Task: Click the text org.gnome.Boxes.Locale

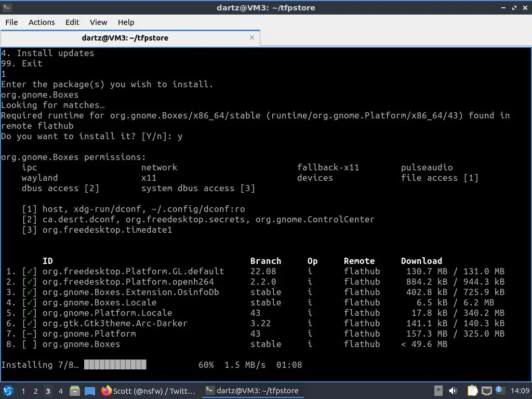Action: click(99, 303)
